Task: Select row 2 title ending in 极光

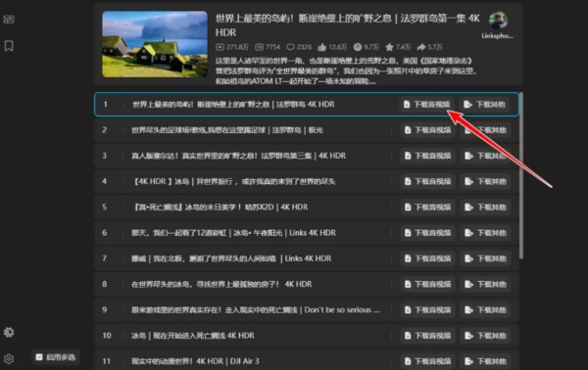Action: click(x=227, y=130)
